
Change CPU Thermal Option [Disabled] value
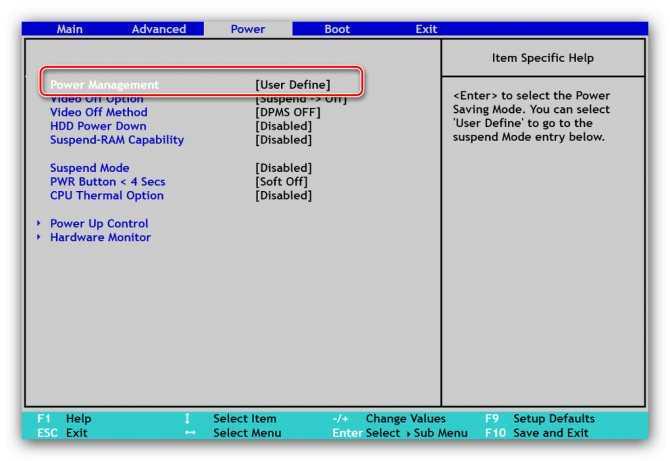point(284,196)
